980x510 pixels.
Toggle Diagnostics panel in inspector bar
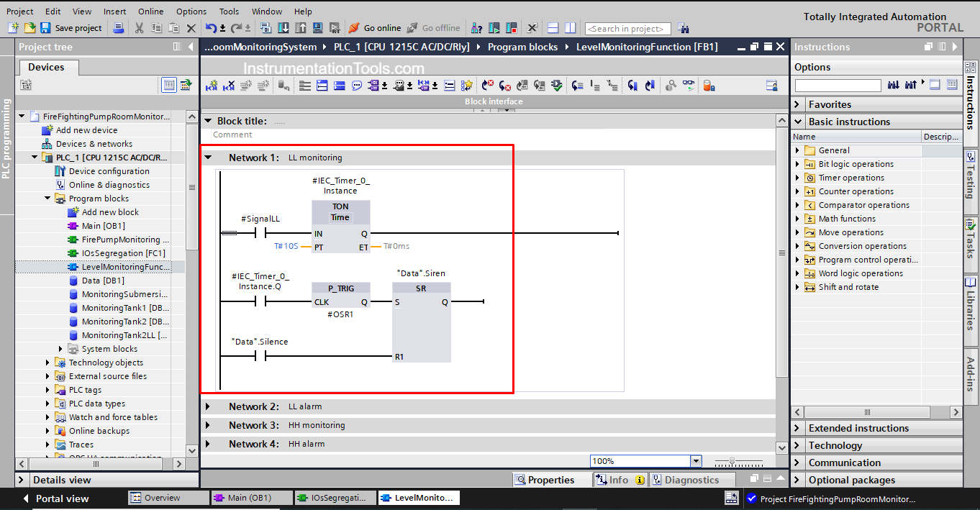[x=684, y=480]
